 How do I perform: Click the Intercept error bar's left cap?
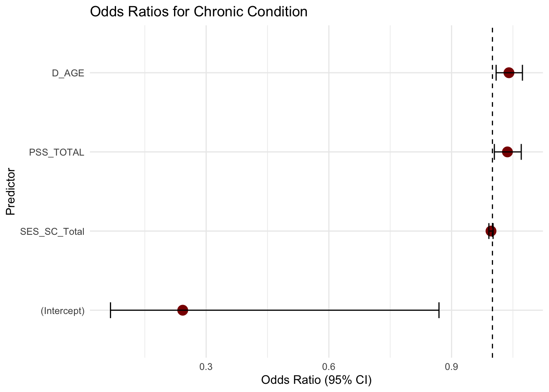[111, 310]
